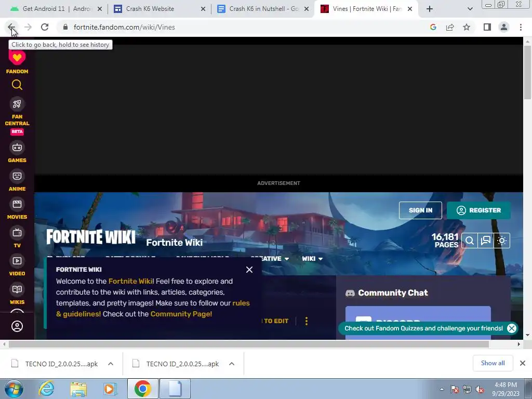Screen dimensions: 532x399
Task: Open Windows Explorer folder on taskbar
Action: click(x=78, y=389)
